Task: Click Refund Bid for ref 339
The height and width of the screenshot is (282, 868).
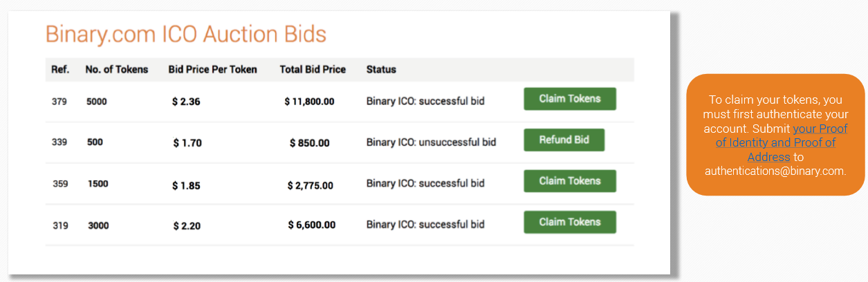Action: click(564, 140)
